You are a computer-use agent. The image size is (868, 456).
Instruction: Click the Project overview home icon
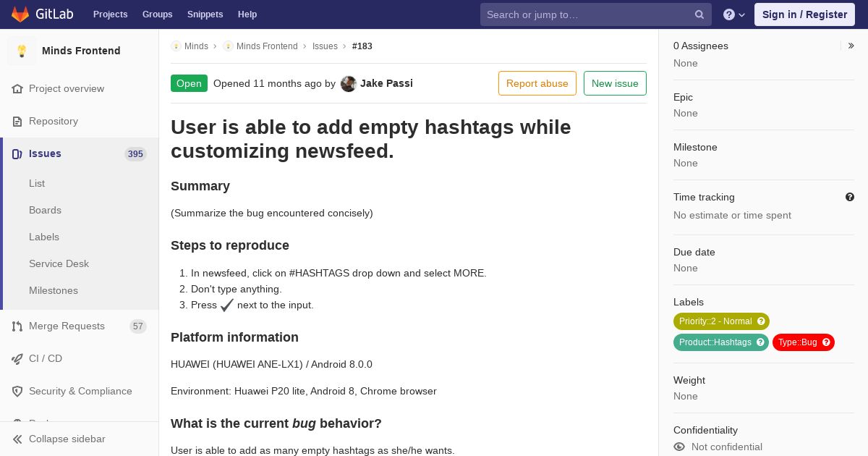tap(17, 88)
